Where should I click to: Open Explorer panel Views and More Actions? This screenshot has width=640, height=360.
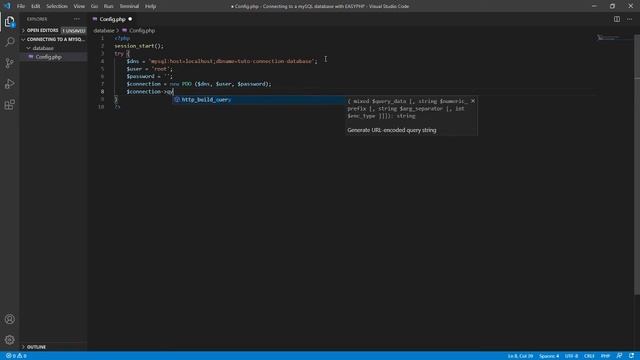pyautogui.click(x=77, y=19)
